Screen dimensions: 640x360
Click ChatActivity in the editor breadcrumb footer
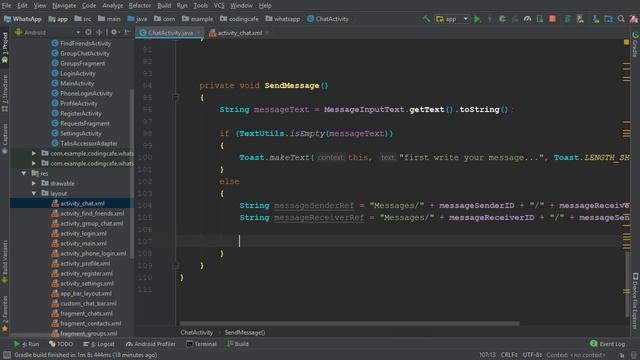point(196,333)
